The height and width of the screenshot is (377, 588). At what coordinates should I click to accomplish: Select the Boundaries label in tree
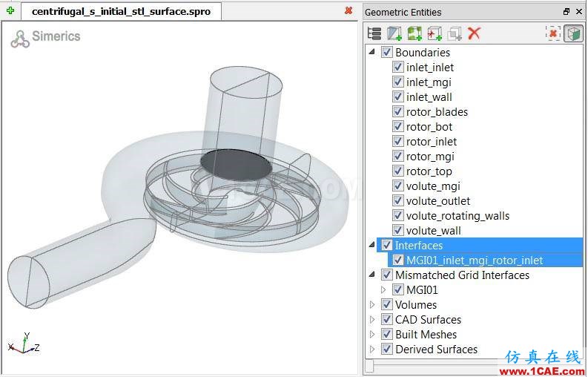[x=422, y=53]
